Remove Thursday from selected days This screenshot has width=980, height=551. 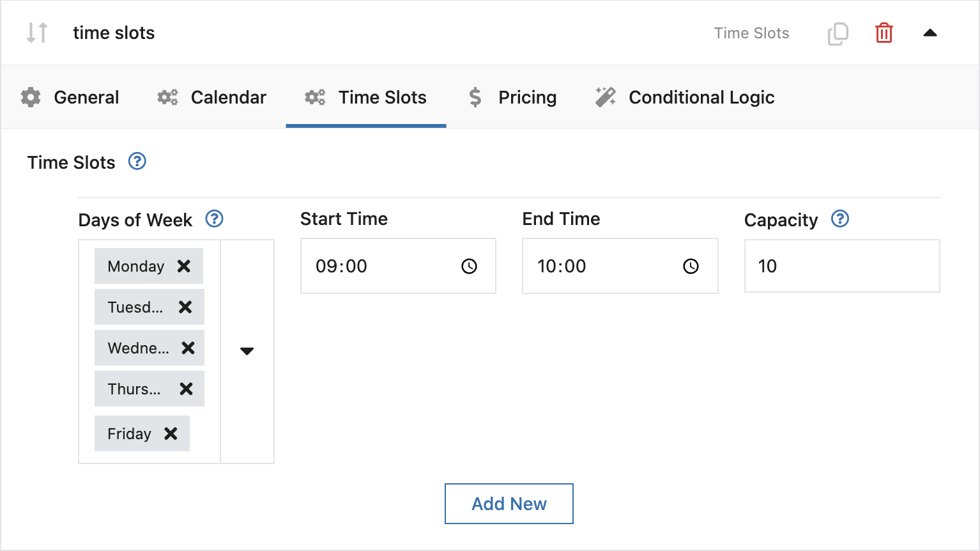(187, 389)
